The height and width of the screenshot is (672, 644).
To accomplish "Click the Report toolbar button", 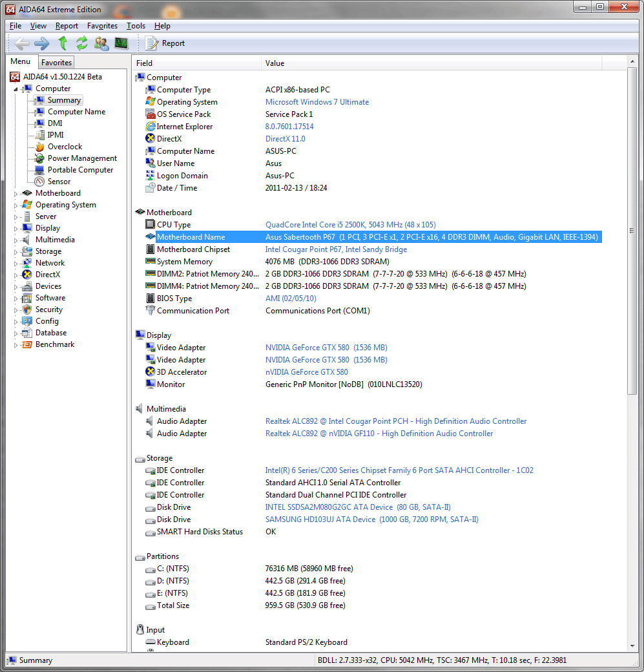I will [x=165, y=43].
